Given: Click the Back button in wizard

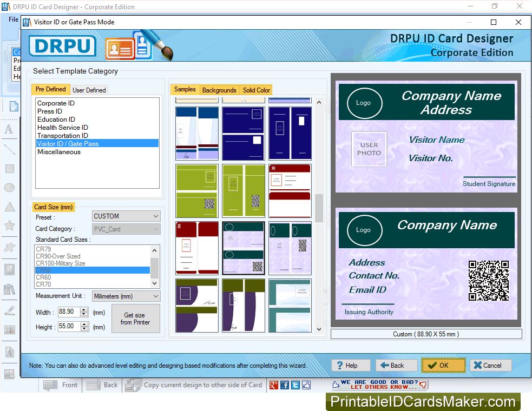Looking at the screenshot, I should pyautogui.click(x=396, y=365).
